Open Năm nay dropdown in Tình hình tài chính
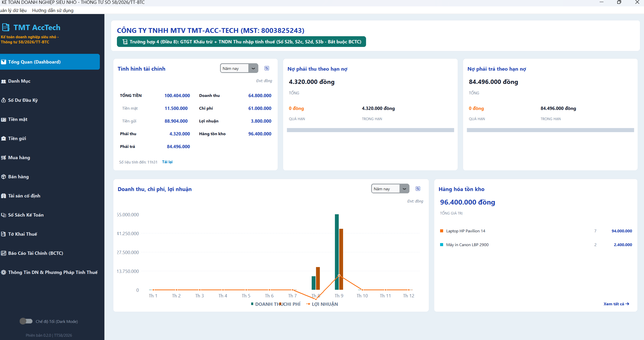The height and width of the screenshot is (340, 644). [x=239, y=68]
